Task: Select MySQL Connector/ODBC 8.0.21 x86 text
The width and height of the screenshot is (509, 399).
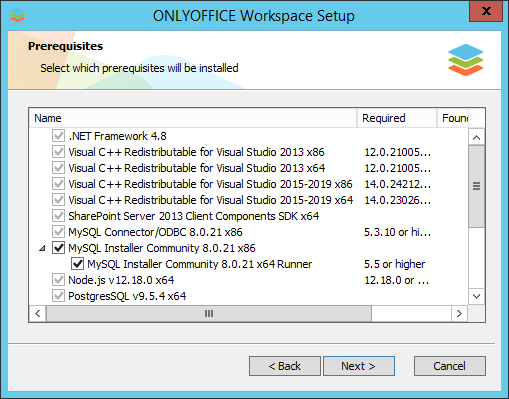Action: coord(155,232)
